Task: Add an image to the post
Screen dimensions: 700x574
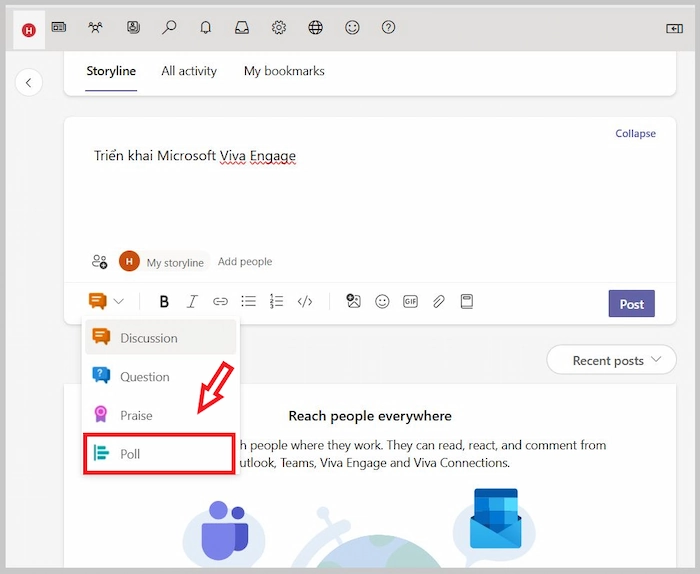Action: [x=354, y=301]
